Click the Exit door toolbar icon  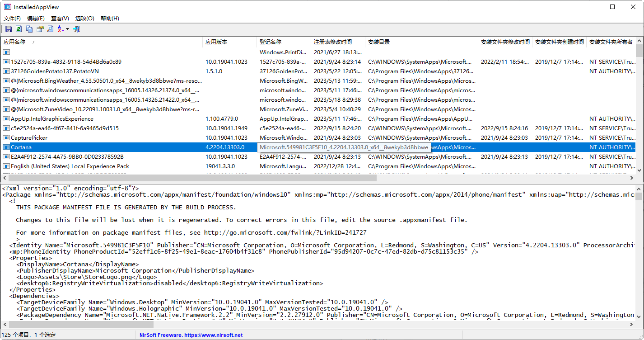coord(76,29)
